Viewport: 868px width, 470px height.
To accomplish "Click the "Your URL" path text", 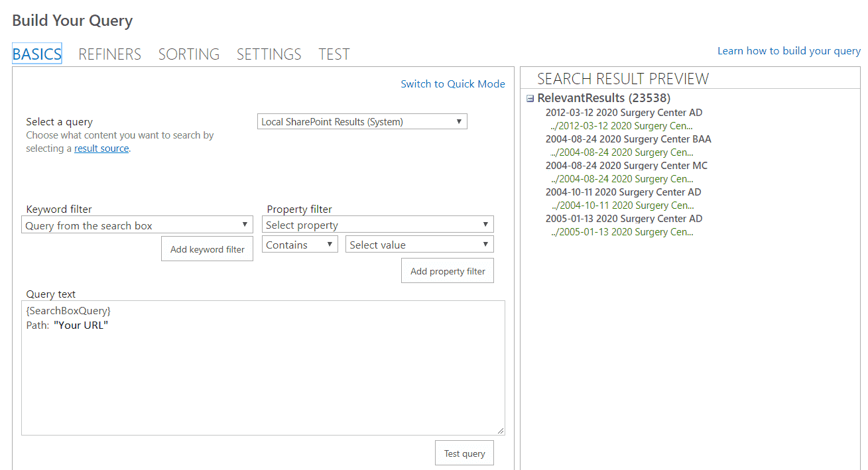I will tap(81, 325).
